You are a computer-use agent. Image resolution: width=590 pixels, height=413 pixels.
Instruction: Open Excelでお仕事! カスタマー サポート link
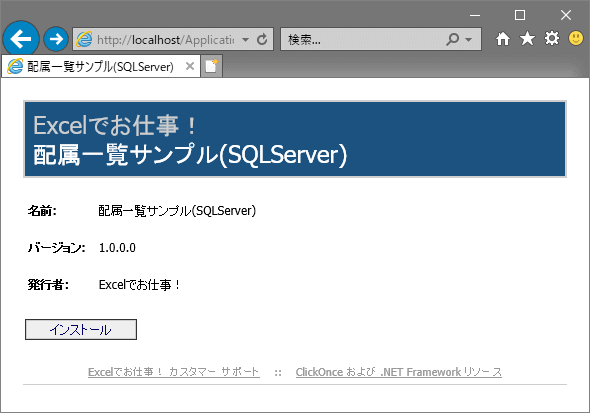(174, 372)
